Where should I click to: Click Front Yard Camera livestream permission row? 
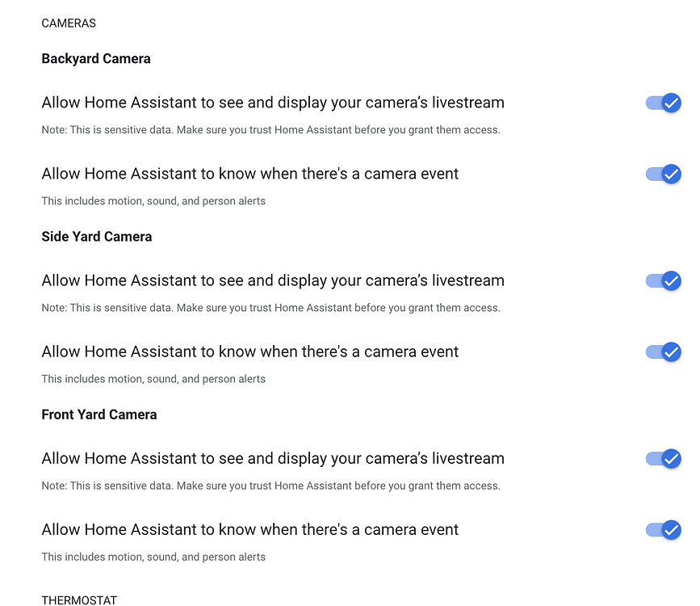[273, 458]
